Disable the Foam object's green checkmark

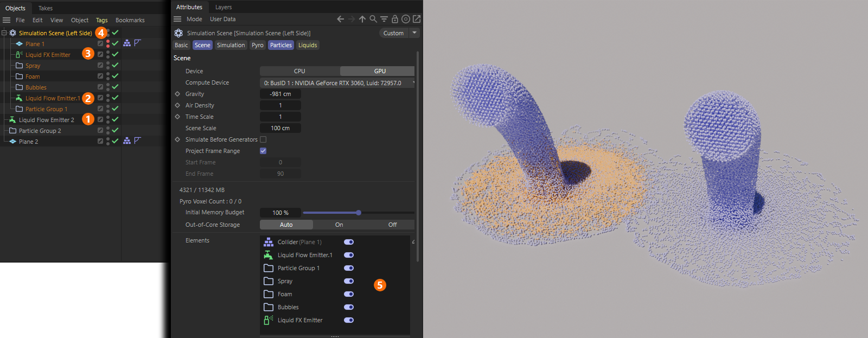click(x=115, y=76)
